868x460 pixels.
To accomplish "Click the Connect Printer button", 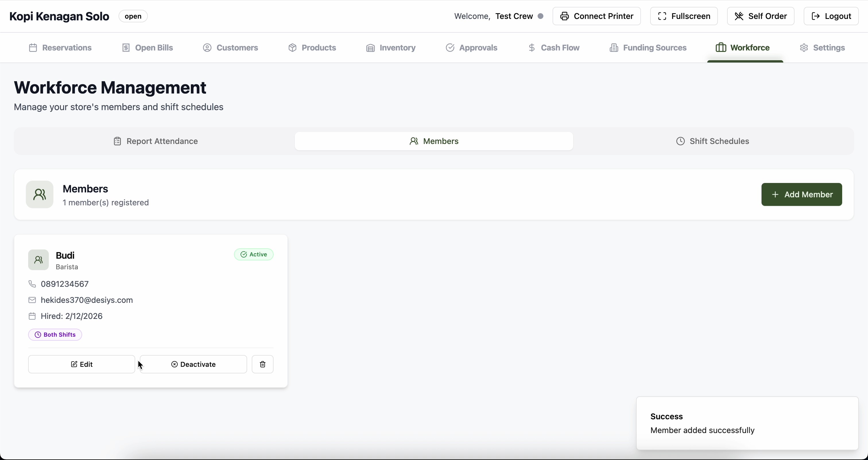I will (x=596, y=16).
